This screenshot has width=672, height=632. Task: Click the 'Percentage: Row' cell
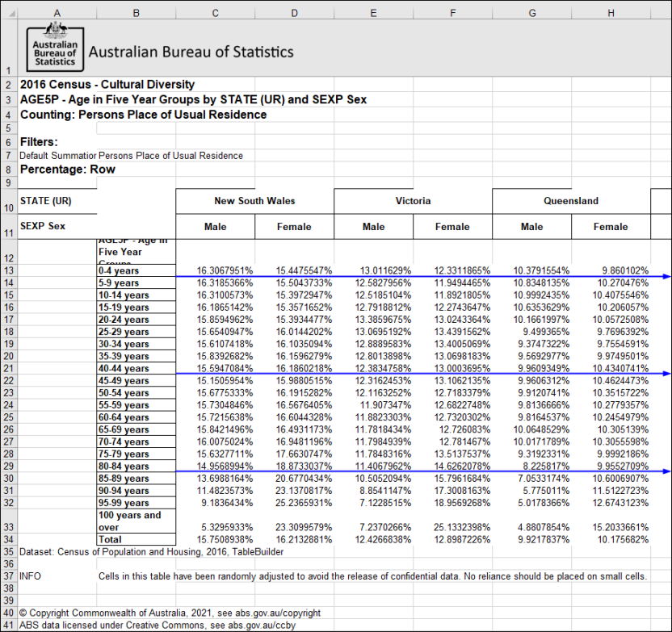(x=68, y=170)
